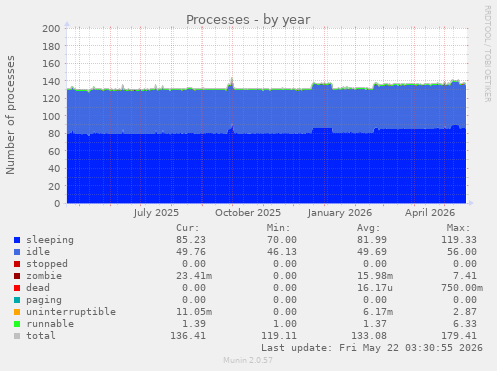
Task: Click idle minimum value 46.13
Action: pos(282,252)
